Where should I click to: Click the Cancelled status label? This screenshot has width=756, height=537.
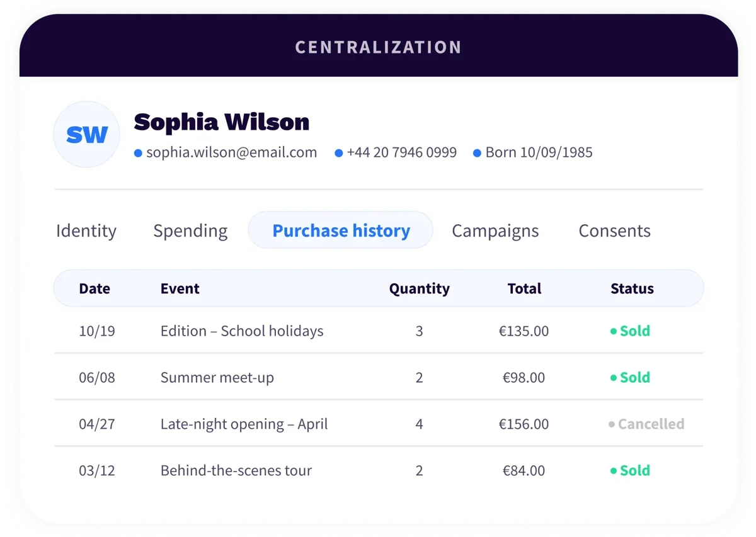646,424
